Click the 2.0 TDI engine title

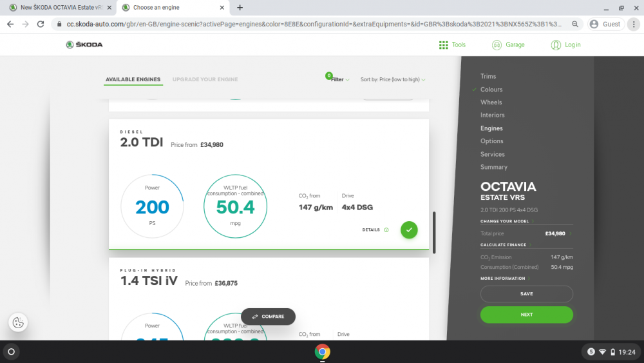[141, 142]
